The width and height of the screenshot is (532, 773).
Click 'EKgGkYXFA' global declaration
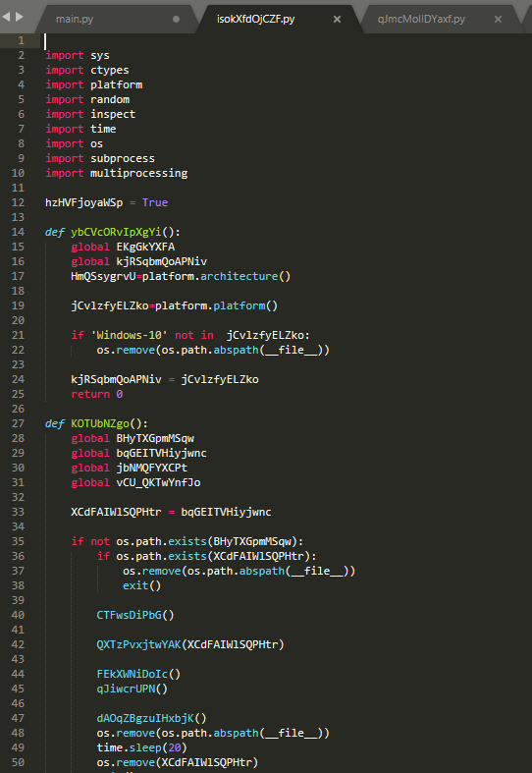click(x=145, y=247)
